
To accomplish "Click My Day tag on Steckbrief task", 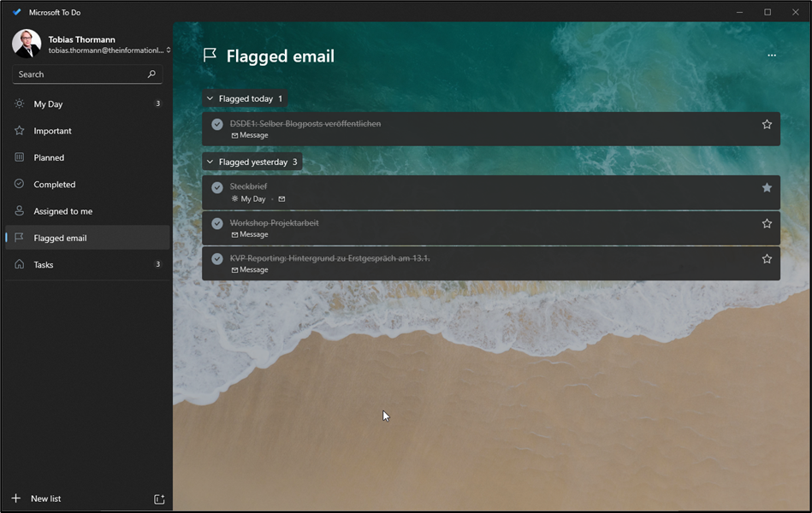I will coord(249,198).
